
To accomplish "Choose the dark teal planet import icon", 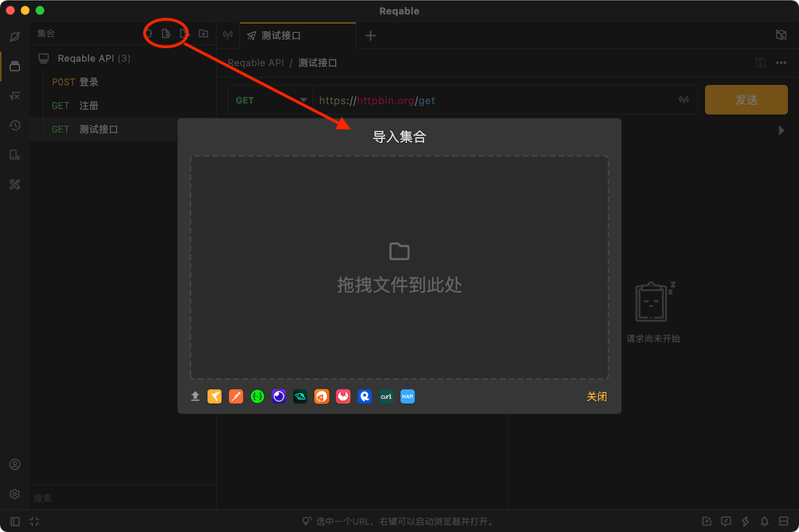I will pyautogui.click(x=300, y=396).
